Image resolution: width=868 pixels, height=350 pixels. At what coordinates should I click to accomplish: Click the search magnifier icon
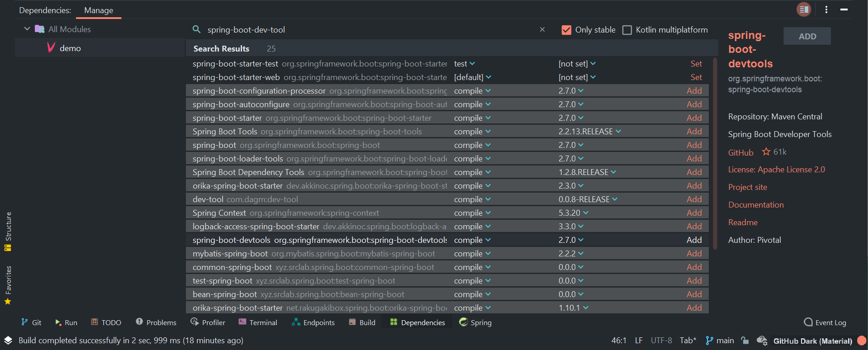click(x=196, y=29)
